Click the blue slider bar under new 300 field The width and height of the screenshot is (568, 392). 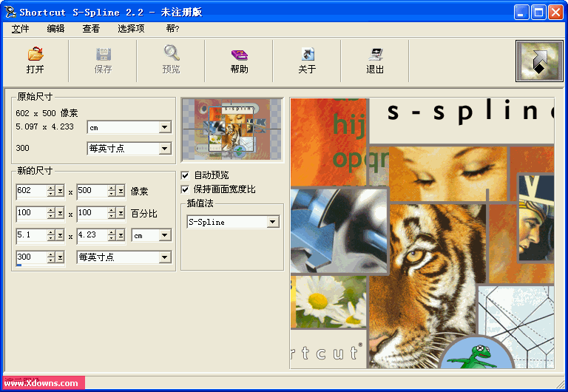point(19,266)
